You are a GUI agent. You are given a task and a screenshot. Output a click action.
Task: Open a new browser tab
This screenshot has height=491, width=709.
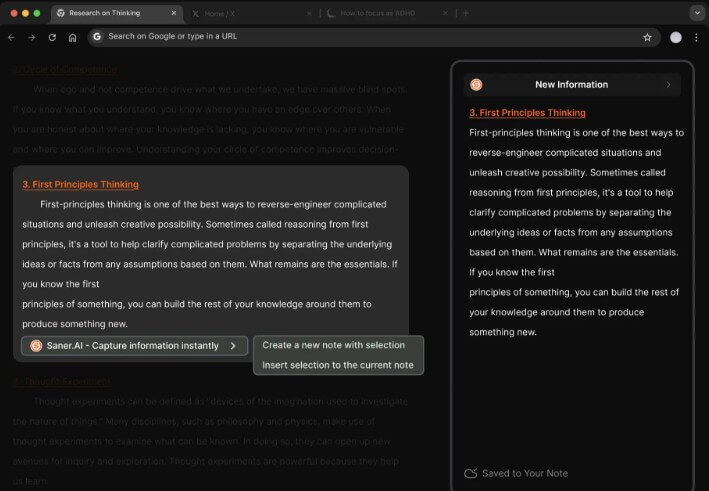pyautogui.click(x=466, y=13)
